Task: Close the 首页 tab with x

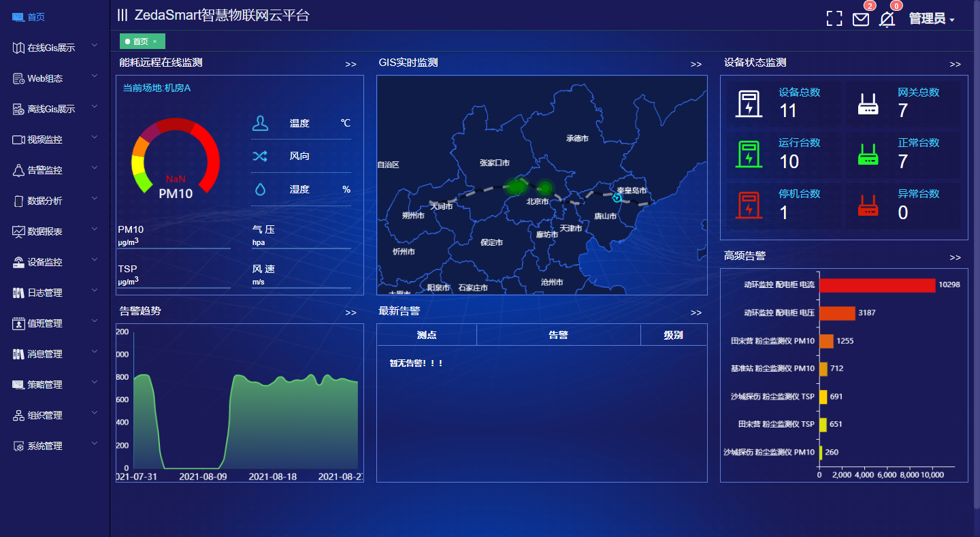Action: [x=154, y=42]
